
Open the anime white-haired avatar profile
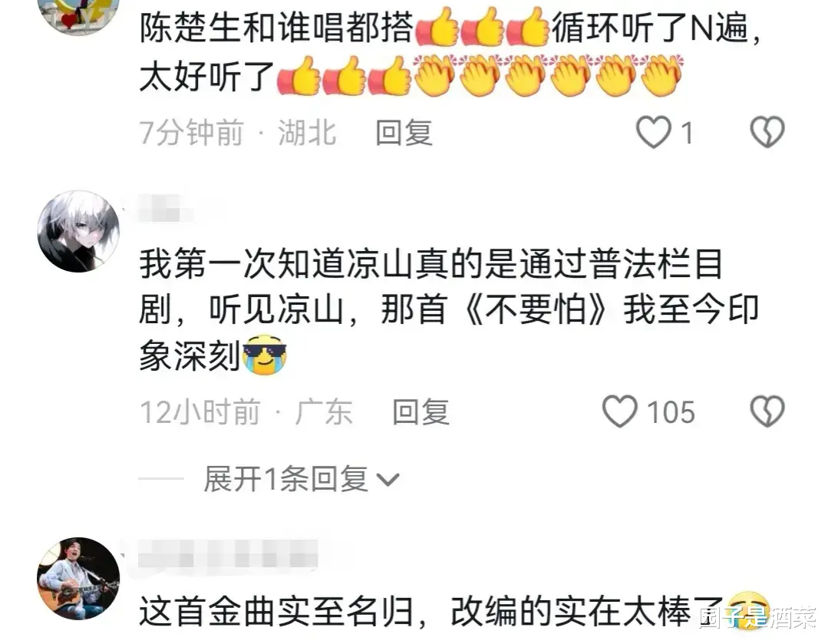tap(79, 231)
